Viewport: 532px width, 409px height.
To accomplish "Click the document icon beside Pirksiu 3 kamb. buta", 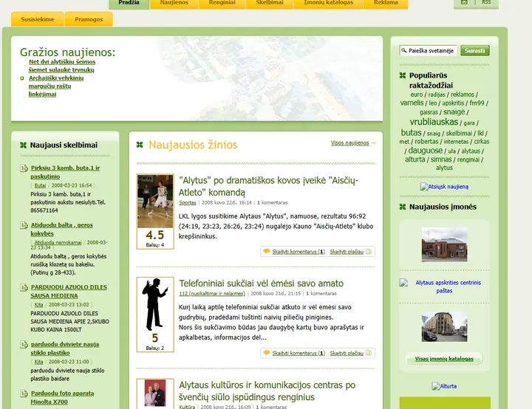I will 24,168.
